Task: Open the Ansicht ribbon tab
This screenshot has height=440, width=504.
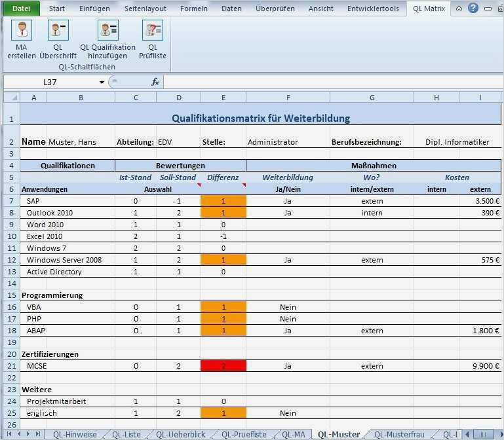Action: [x=320, y=9]
